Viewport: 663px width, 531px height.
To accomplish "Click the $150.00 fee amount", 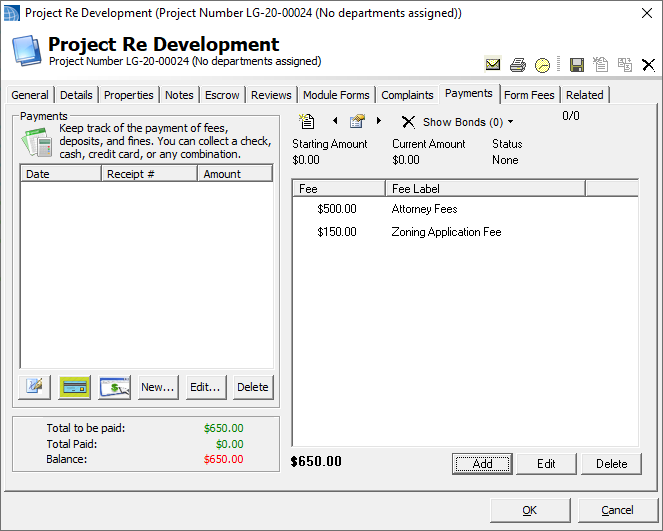I will (x=337, y=232).
